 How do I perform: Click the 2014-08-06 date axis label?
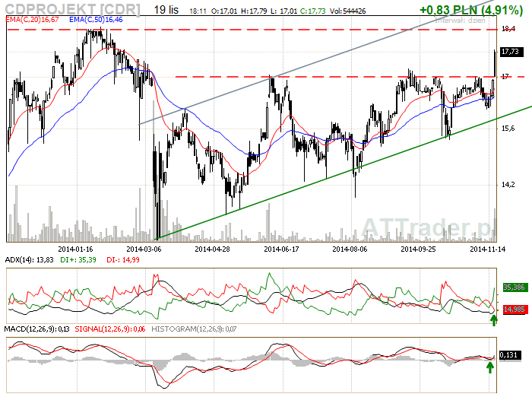point(350,249)
